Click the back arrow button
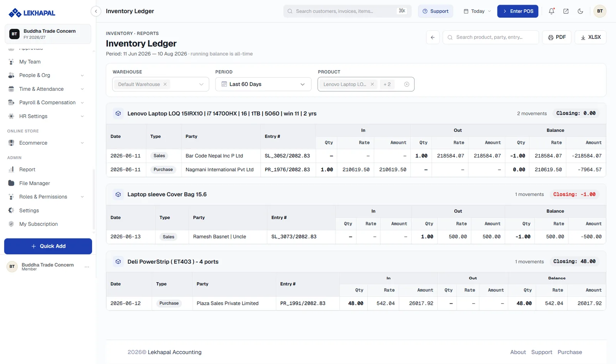This screenshot has height=364, width=616. (x=433, y=37)
